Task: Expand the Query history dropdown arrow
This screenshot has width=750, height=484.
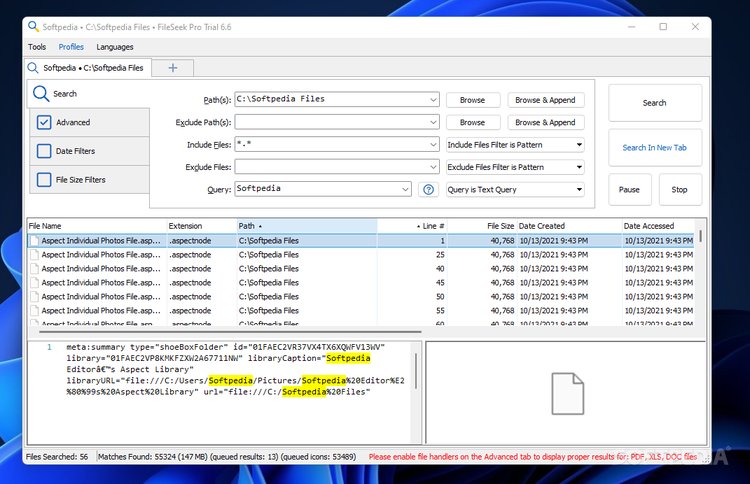Action: click(x=405, y=189)
